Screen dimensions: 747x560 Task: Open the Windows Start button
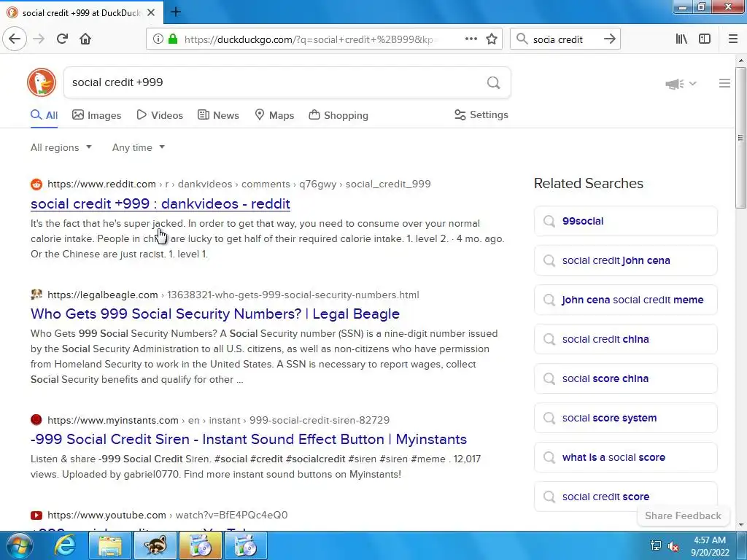(x=18, y=545)
